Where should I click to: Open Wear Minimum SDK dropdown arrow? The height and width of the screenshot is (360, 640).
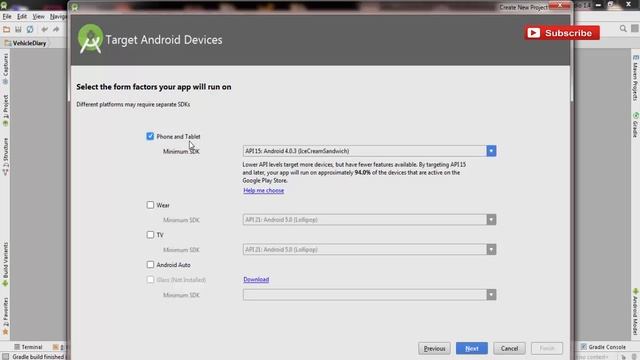tap(491, 220)
